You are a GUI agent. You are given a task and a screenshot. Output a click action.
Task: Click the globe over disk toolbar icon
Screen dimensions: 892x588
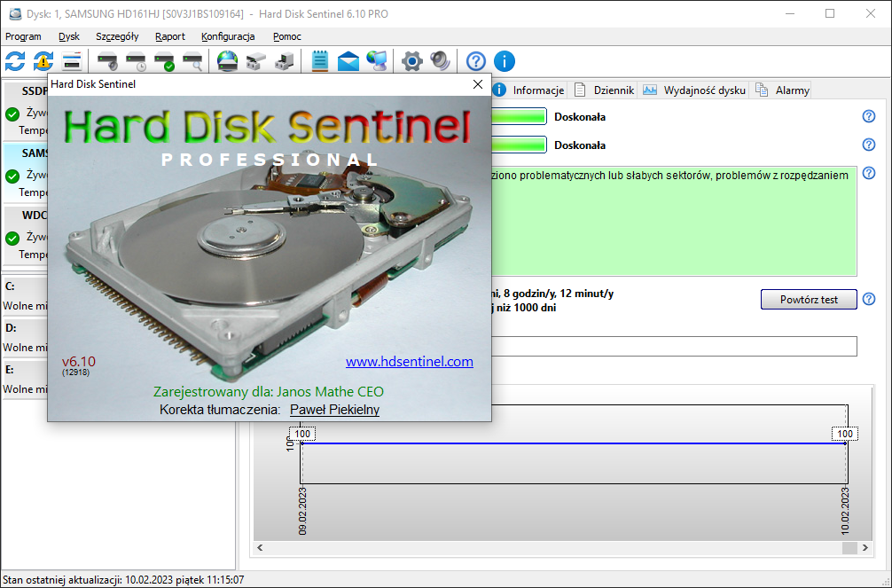coord(228,61)
